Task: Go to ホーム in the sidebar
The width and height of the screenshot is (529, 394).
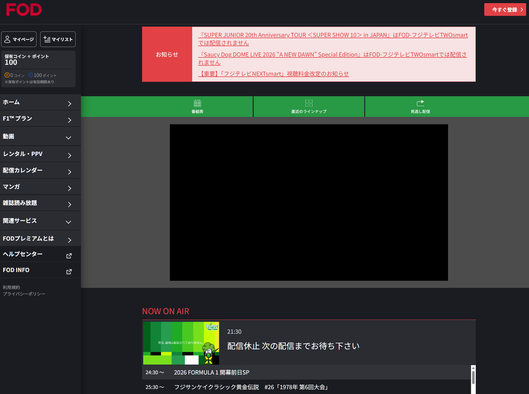Action: 40,103
